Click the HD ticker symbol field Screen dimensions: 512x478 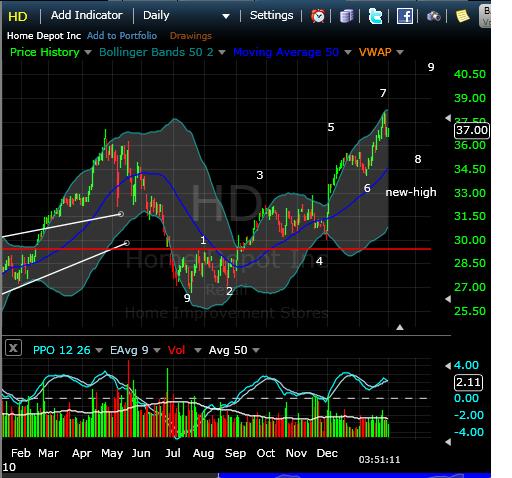pos(18,16)
